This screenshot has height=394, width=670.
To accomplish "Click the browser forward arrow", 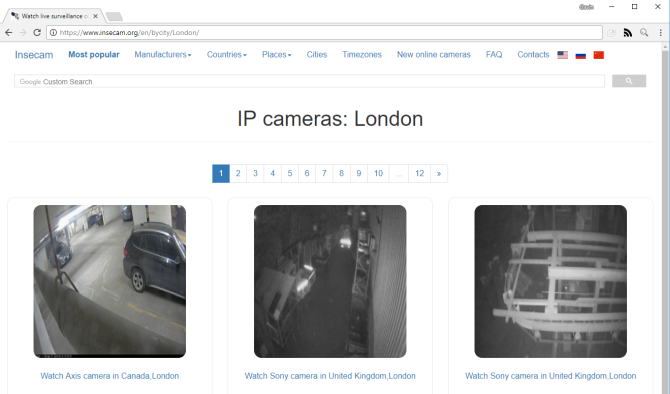I will tap(23, 32).
